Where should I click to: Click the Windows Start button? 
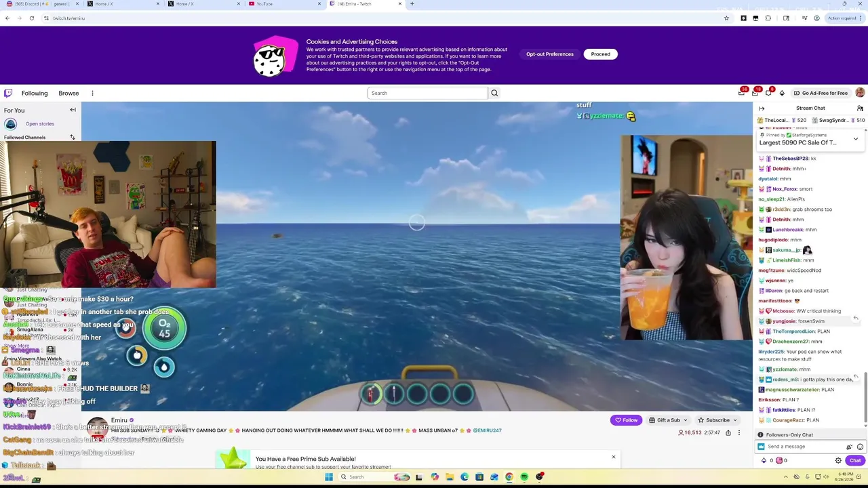coord(329,477)
